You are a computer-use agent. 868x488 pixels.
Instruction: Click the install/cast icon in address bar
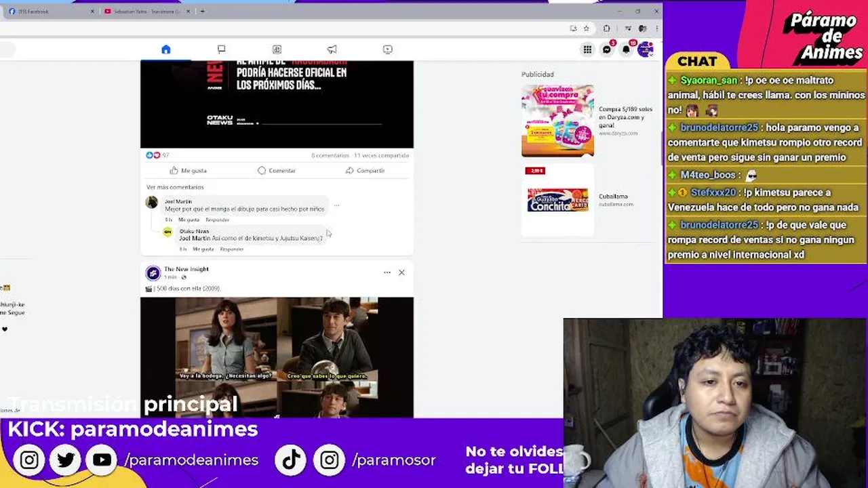574,28
